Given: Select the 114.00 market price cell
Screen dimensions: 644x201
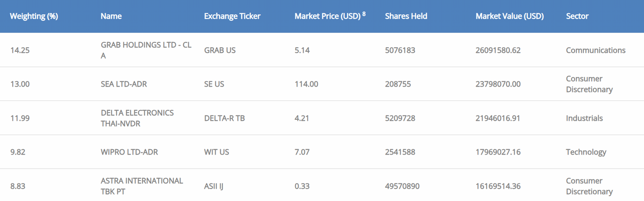Looking at the screenshot, I should tap(306, 84).
